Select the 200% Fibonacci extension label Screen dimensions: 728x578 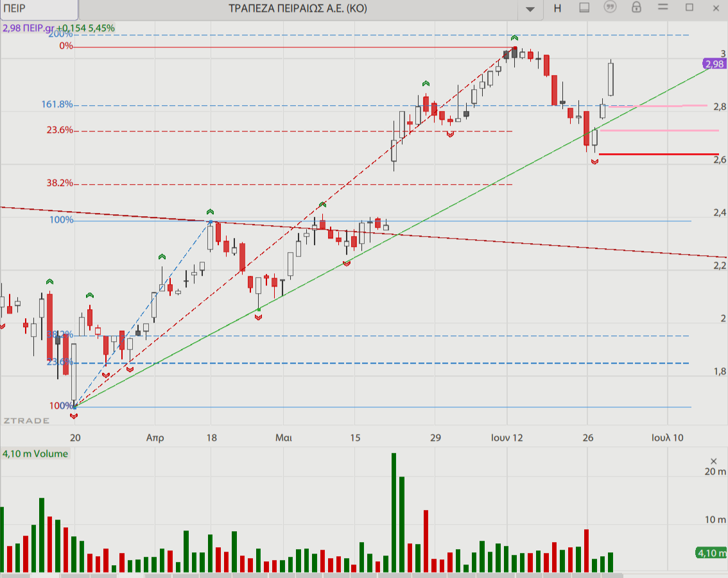[60, 34]
